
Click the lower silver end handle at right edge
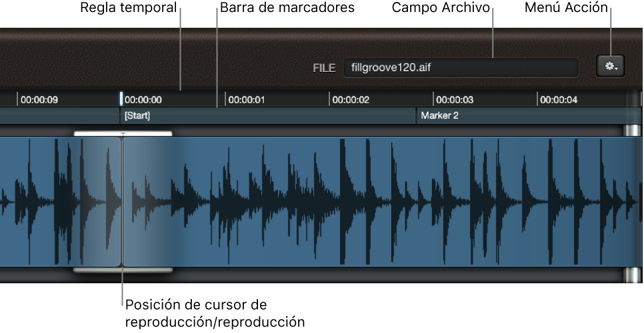coord(632,274)
